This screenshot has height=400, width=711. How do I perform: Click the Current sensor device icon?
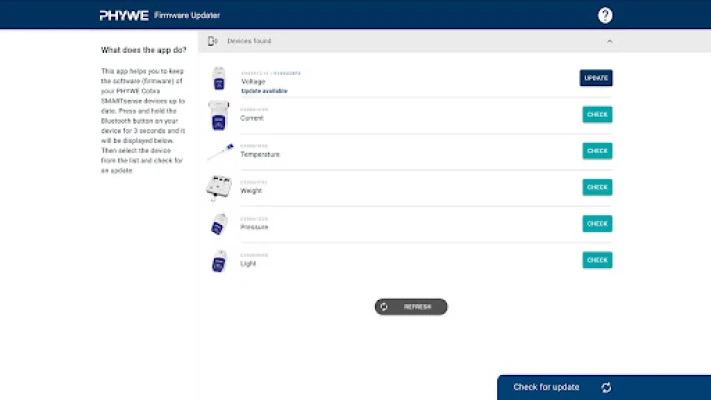pos(219,115)
